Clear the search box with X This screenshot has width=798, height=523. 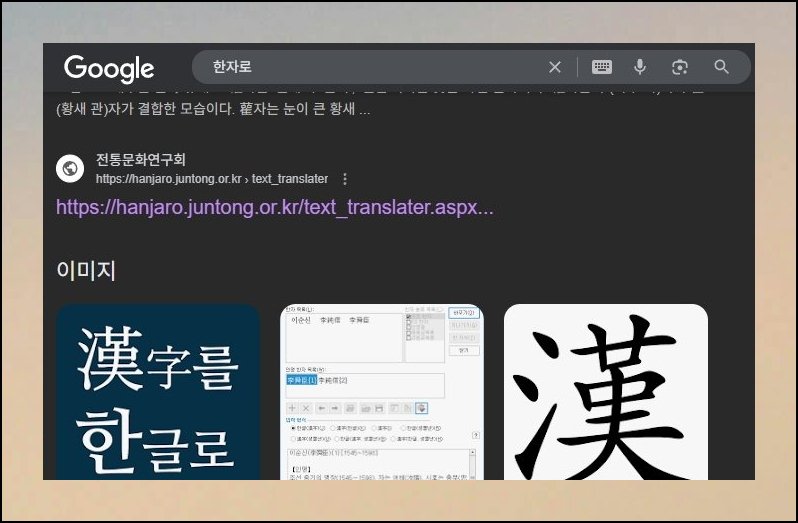[555, 67]
